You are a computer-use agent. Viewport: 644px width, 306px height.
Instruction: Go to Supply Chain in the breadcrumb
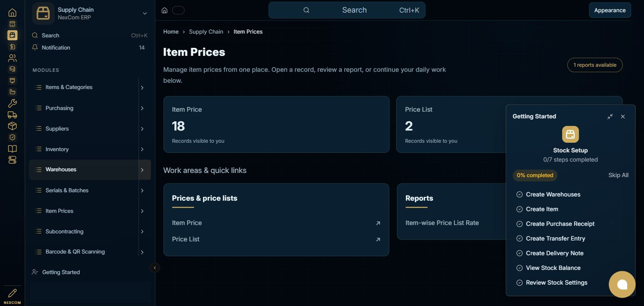[x=206, y=31]
